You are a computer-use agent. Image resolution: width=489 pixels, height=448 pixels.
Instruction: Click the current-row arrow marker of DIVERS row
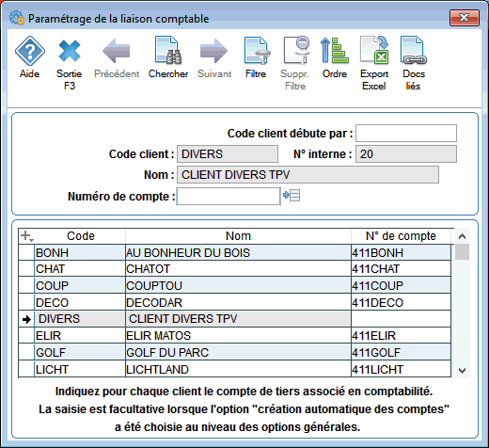coord(26,319)
